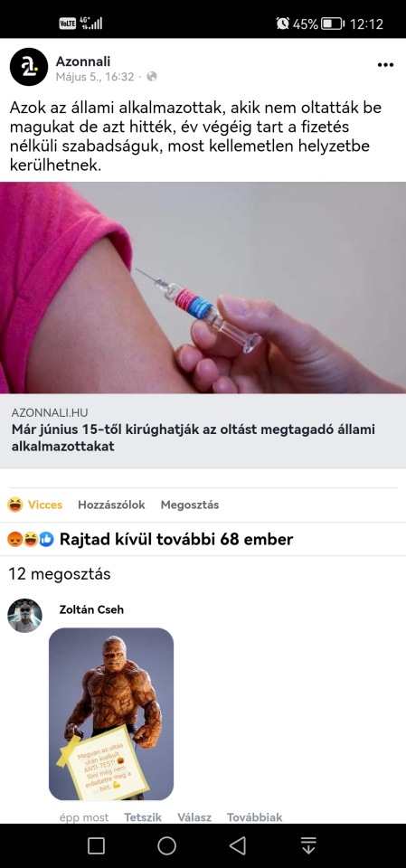406x868 pixels.
Task: Tap the Azonnali page profile logo
Action: [29, 66]
